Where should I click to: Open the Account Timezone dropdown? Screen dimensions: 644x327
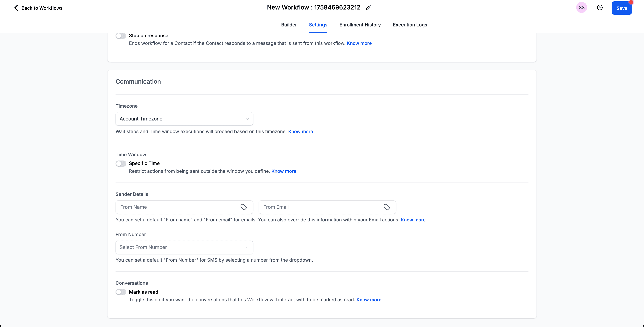click(x=184, y=119)
